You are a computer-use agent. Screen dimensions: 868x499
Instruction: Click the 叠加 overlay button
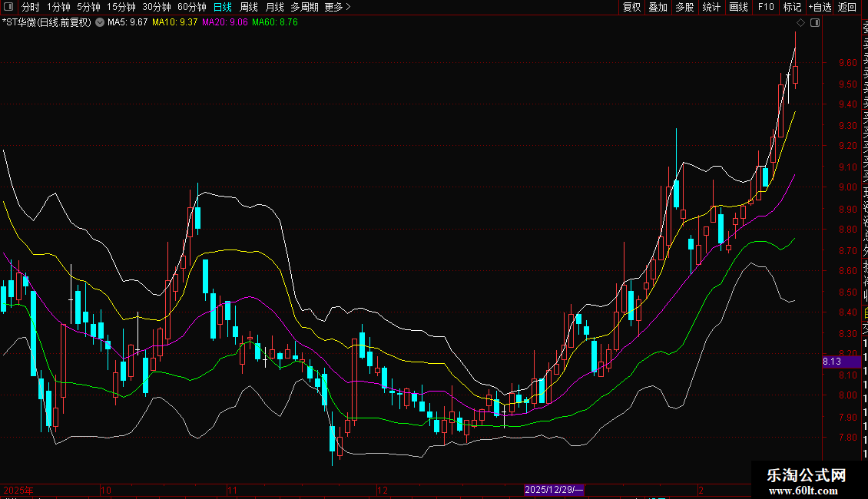click(658, 7)
